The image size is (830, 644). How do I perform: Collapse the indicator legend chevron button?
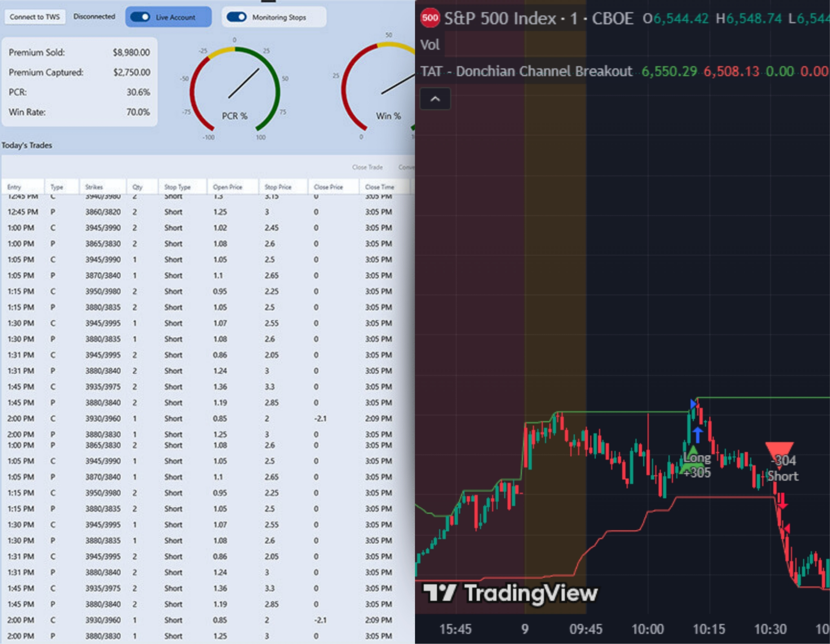435,99
